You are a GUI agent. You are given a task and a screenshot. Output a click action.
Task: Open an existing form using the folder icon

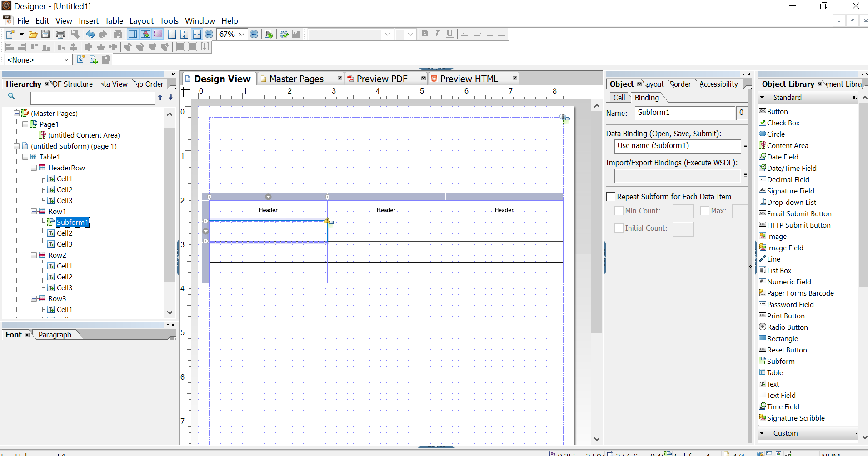(33, 34)
